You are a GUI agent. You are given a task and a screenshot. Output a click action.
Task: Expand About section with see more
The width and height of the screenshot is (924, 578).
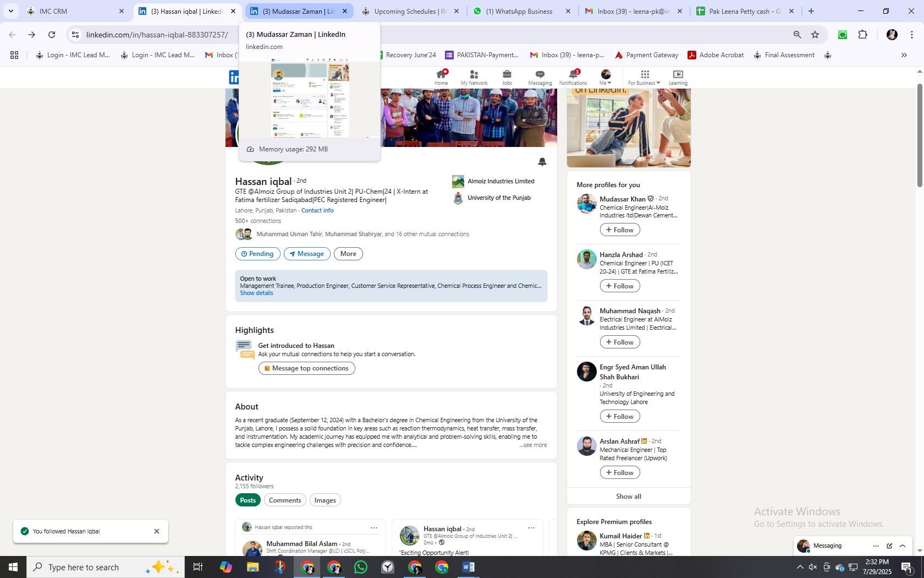(x=533, y=445)
